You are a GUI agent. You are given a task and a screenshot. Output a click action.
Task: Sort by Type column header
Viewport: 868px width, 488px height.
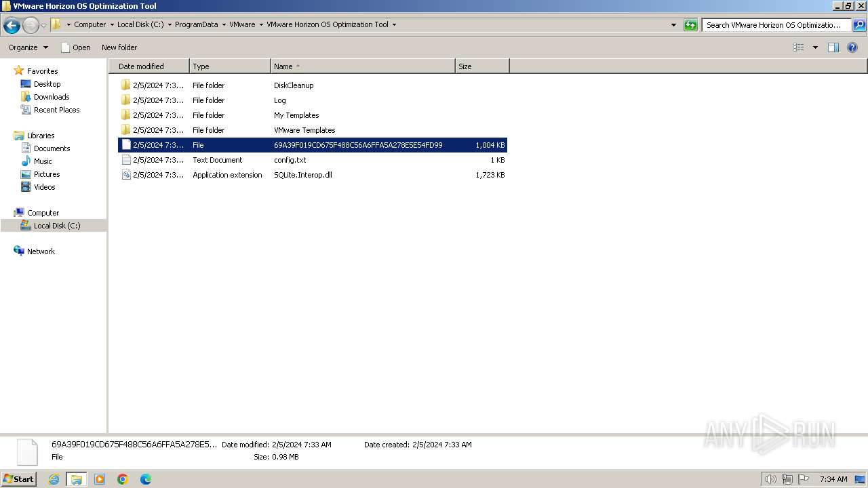(x=230, y=66)
